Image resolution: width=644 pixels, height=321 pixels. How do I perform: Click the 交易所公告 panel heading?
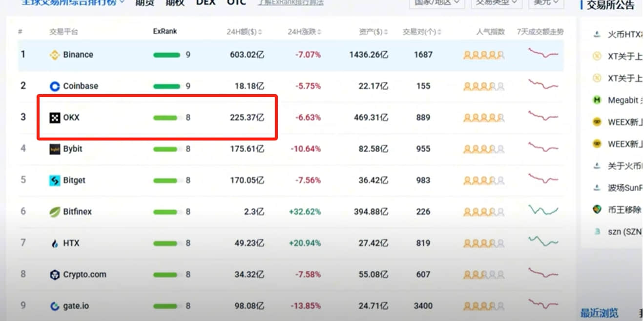tap(611, 5)
